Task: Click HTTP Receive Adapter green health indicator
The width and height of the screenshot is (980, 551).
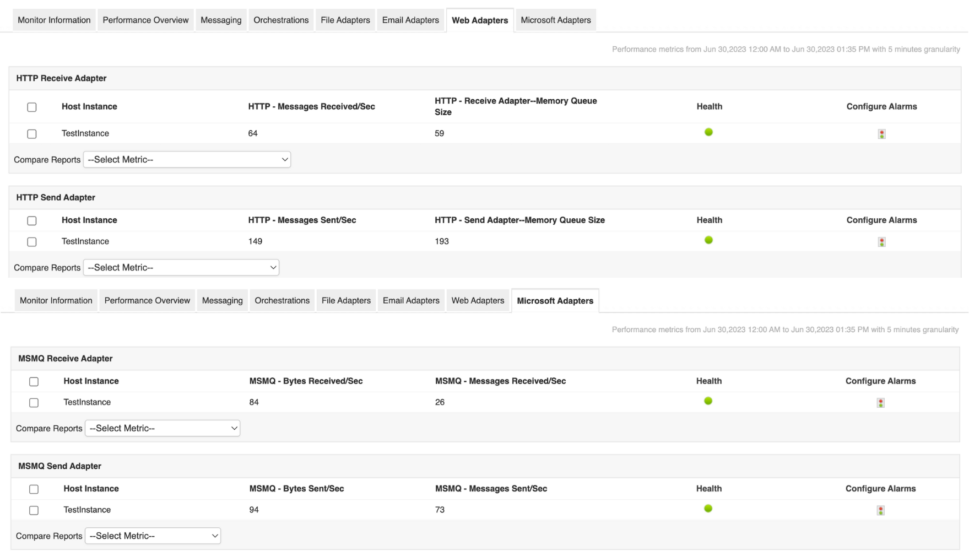Action: [x=708, y=132]
